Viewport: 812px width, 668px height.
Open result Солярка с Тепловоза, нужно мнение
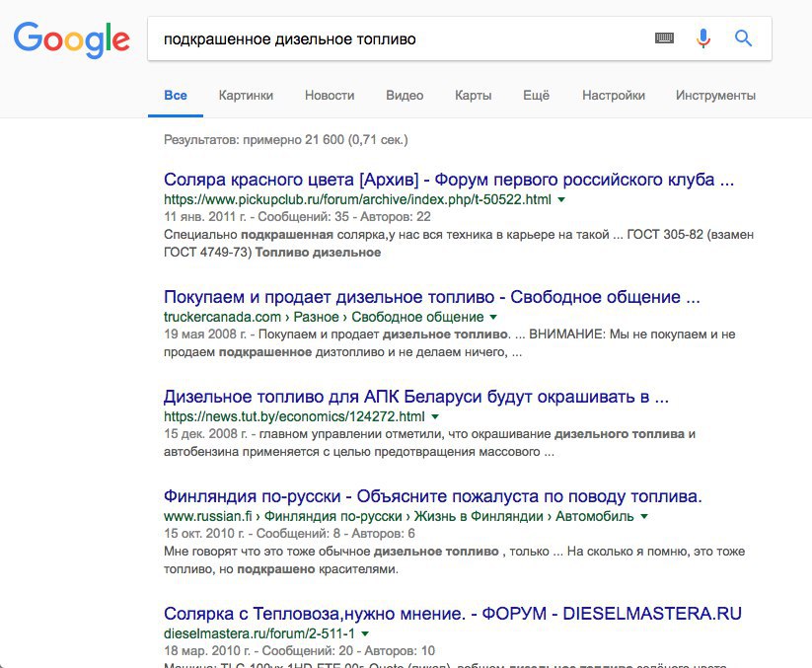[453, 614]
